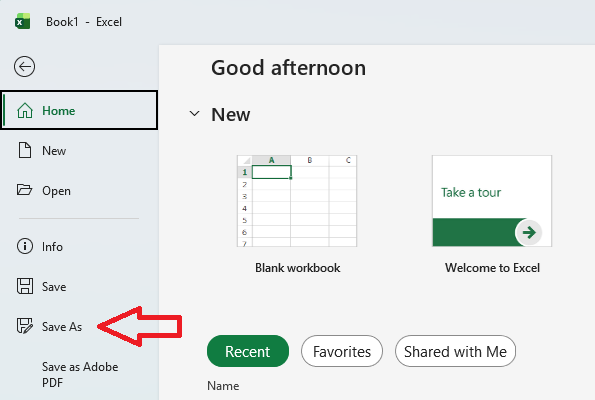Click the Save floppy disk icon
This screenshot has height=400, width=595.
tap(25, 286)
